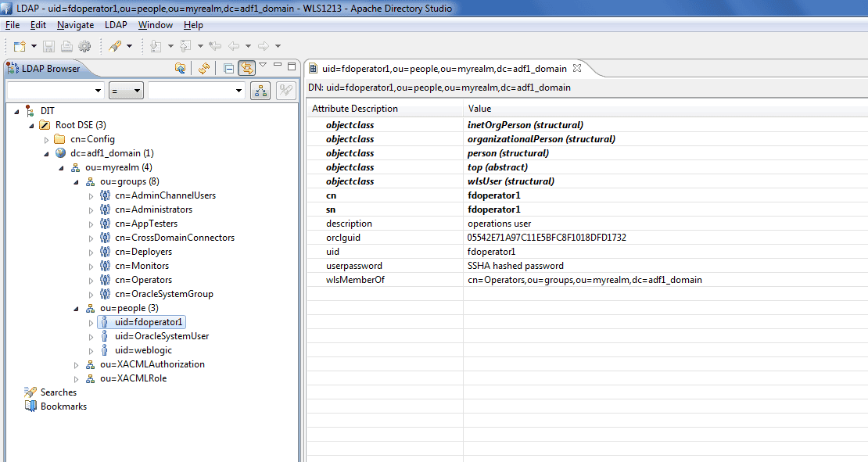This screenshot has width=868, height=462.
Task: Click the Previous Annotation toolbar icon
Action: coord(185,46)
